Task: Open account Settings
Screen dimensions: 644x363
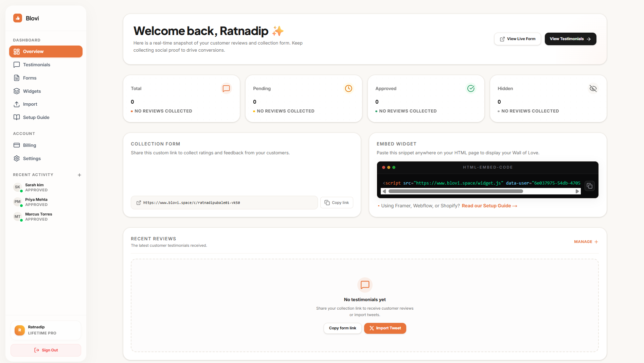Action: click(x=46, y=158)
